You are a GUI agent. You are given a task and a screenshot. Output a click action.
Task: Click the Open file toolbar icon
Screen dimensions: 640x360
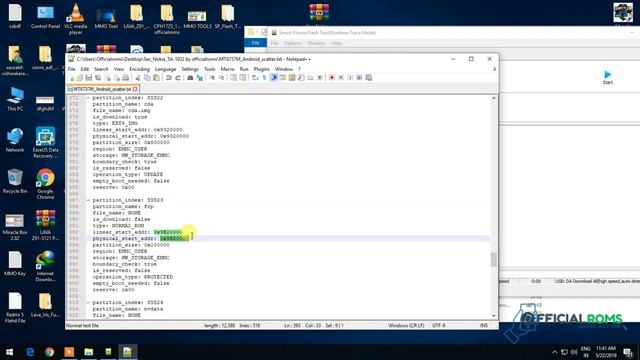click(80, 78)
